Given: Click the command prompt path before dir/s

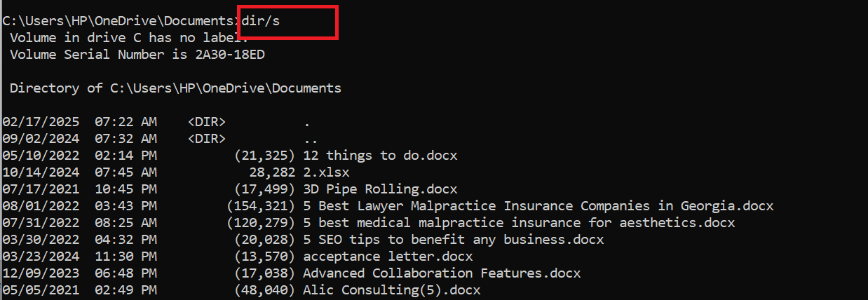Looking at the screenshot, I should click(119, 20).
